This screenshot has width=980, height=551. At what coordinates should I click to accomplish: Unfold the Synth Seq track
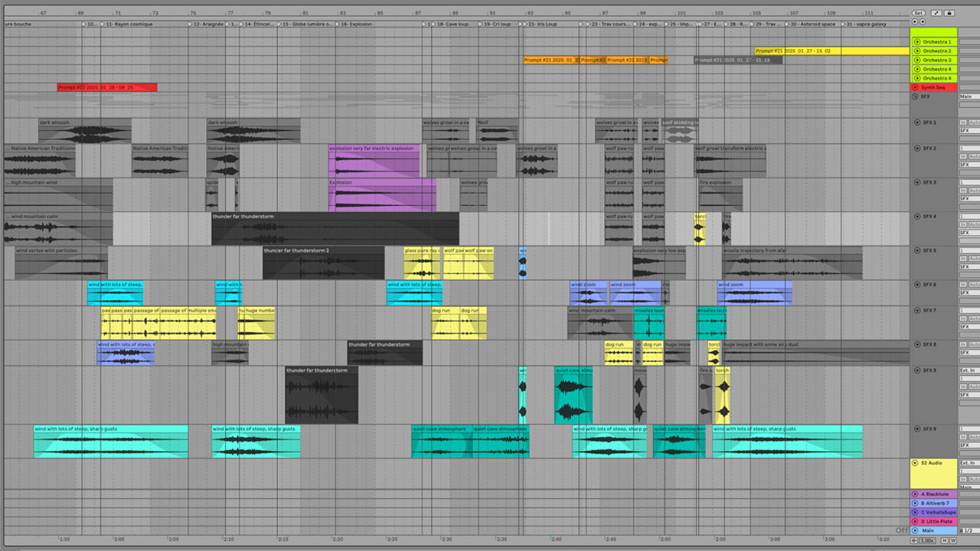coord(915,88)
